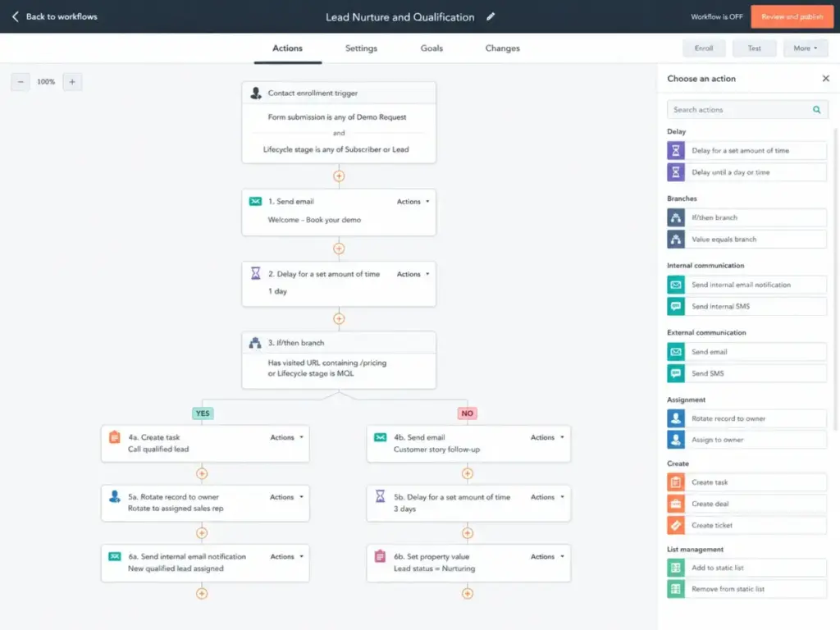Click the actions panel vertical scrollbar
The height and width of the screenshot is (630, 840).
(834, 279)
